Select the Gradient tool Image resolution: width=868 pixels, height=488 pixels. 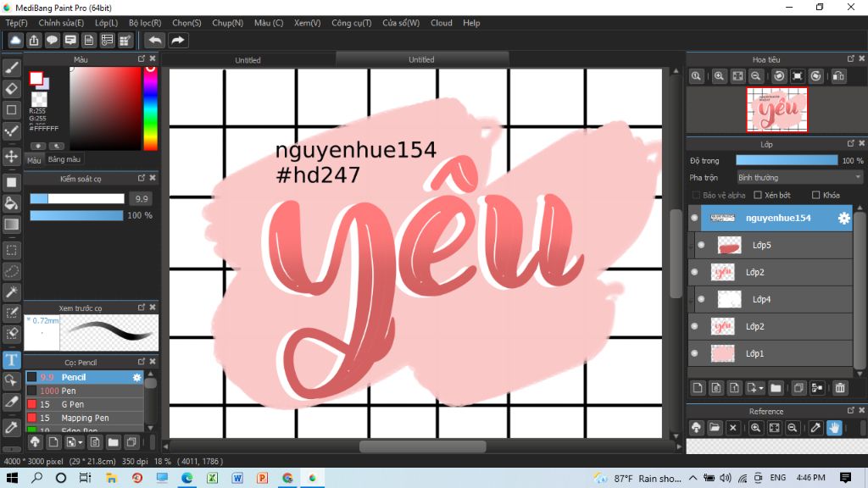click(x=12, y=224)
